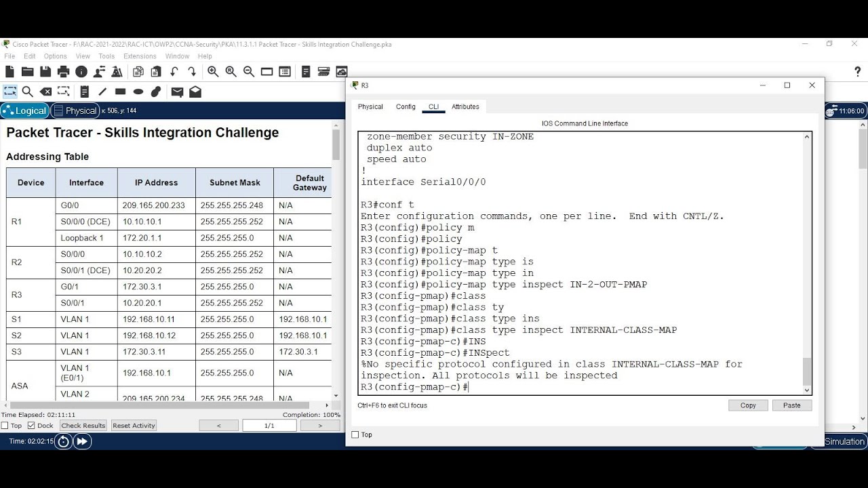Uncheck the Dock checkbox
This screenshot has height=488, width=868.
(x=31, y=426)
